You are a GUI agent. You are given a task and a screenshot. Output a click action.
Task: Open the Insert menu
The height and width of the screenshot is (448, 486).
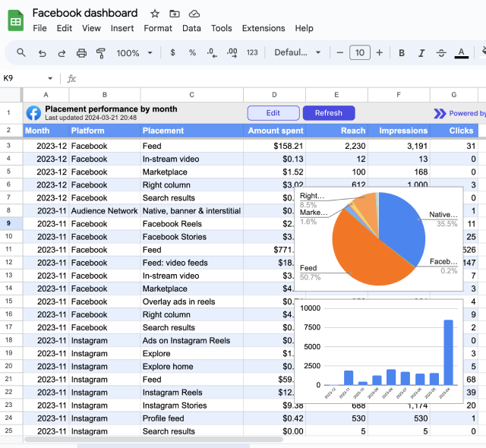(122, 28)
